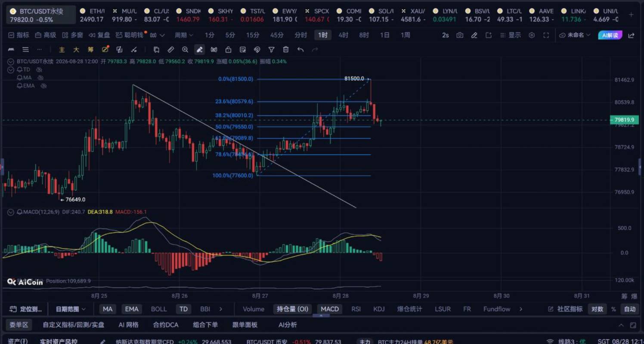The image size is (644, 344).
Task: Open the three-line menu icon in drawing toolbar
Action: point(25,50)
